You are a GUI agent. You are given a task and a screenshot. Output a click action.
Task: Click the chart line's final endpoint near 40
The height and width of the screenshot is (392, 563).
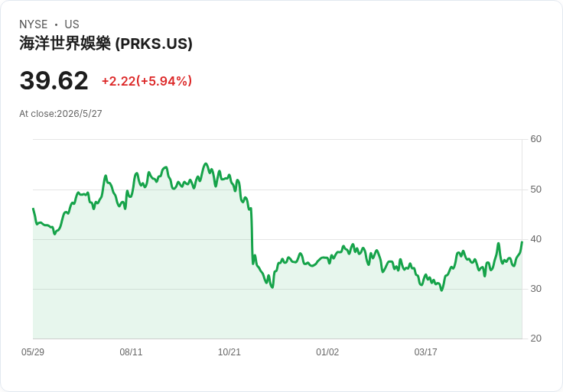[x=522, y=242]
